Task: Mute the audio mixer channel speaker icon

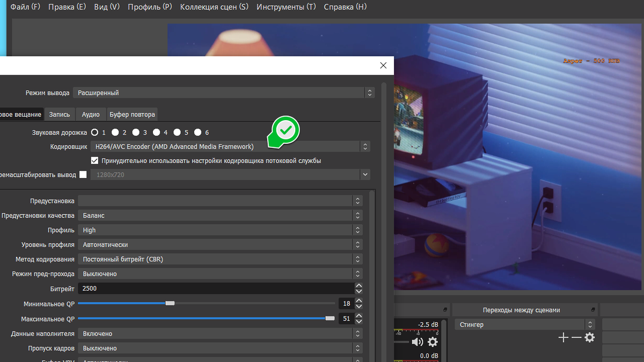Action: click(x=417, y=342)
